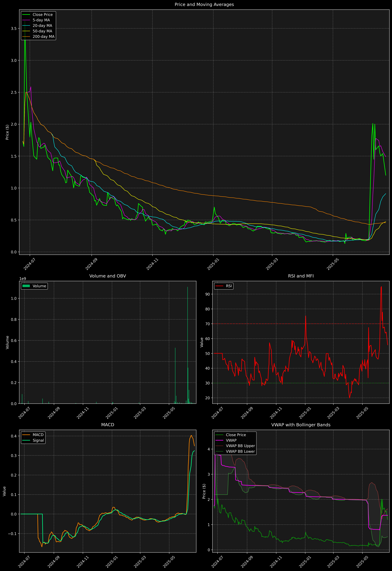
Task: Click the "3" tick on the VWAP chart
Action: coord(209,474)
